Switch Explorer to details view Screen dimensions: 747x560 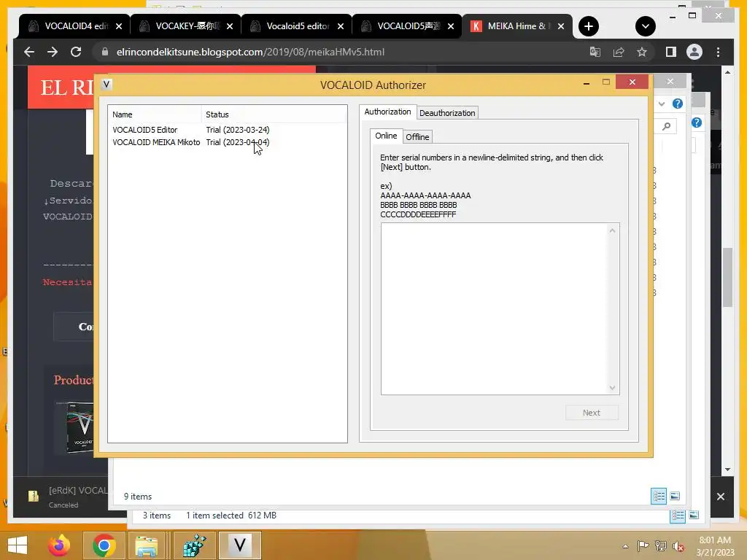click(x=659, y=496)
